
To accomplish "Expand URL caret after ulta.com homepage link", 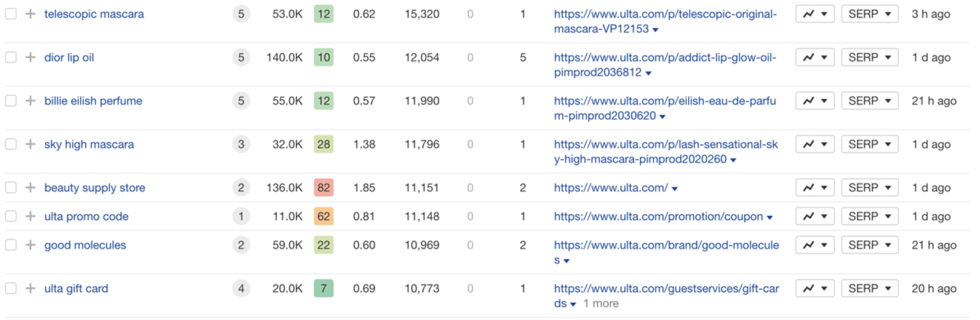I will click(x=675, y=189).
